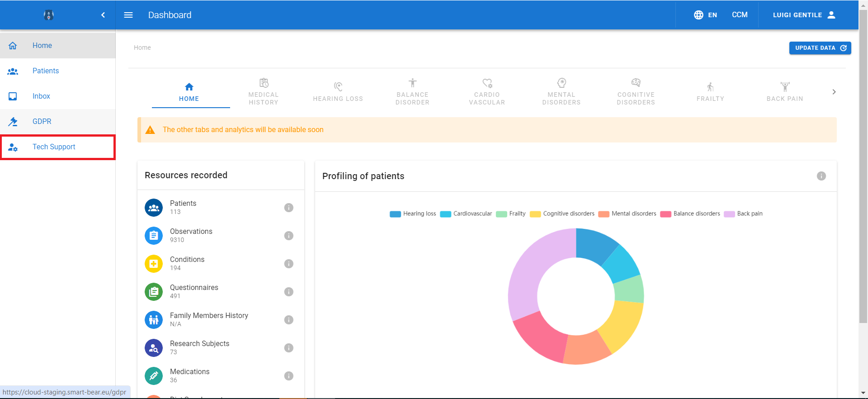868x399 pixels.
Task: Switch to the Medical History tab
Action: pyautogui.click(x=264, y=92)
